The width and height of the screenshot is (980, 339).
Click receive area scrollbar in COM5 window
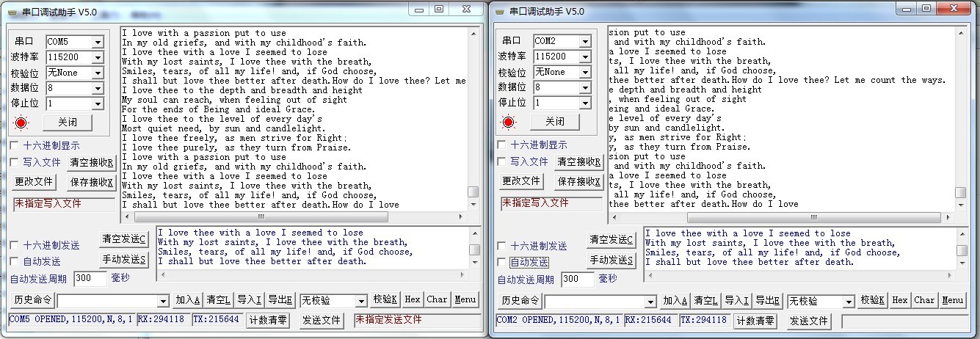coord(473,120)
